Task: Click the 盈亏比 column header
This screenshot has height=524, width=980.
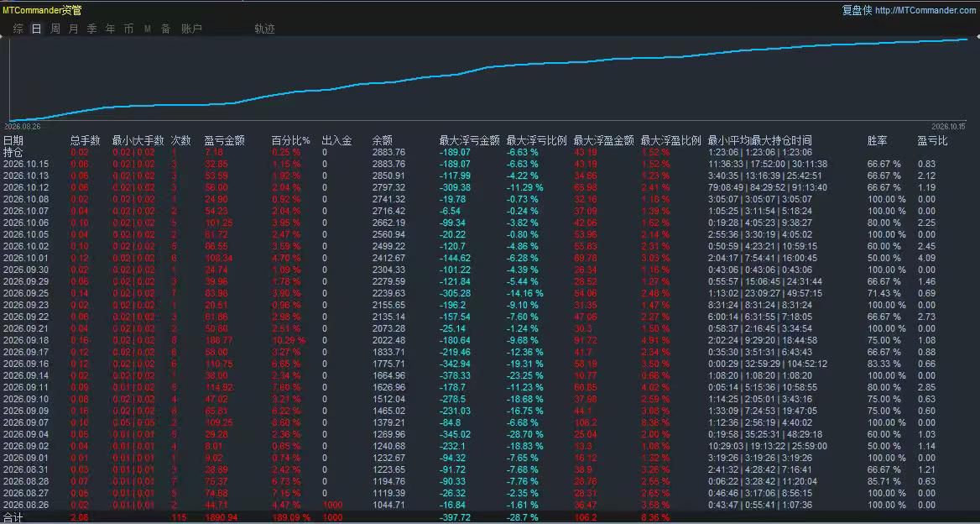Action: tap(932, 141)
